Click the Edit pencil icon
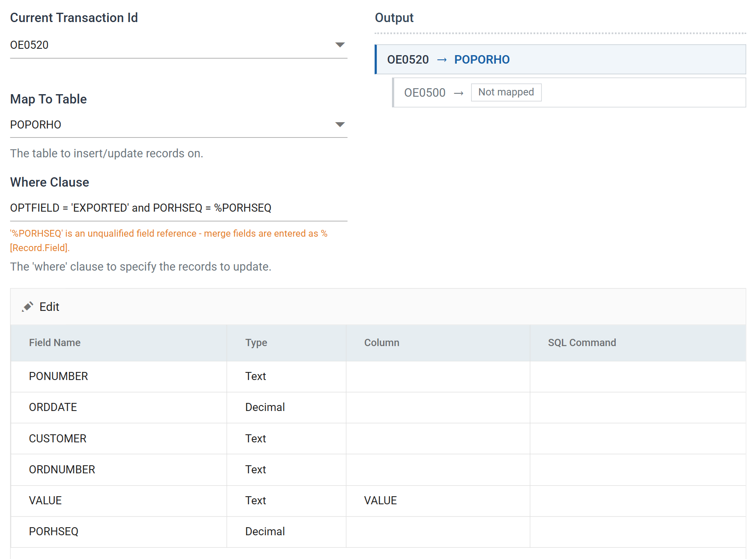This screenshot has width=756, height=559. [28, 307]
